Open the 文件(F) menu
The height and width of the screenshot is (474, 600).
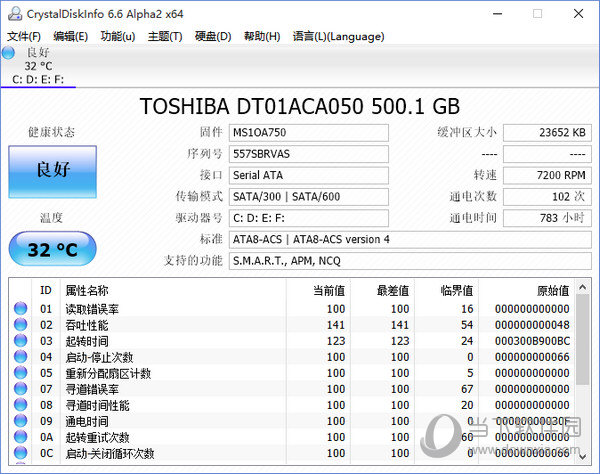(24, 36)
